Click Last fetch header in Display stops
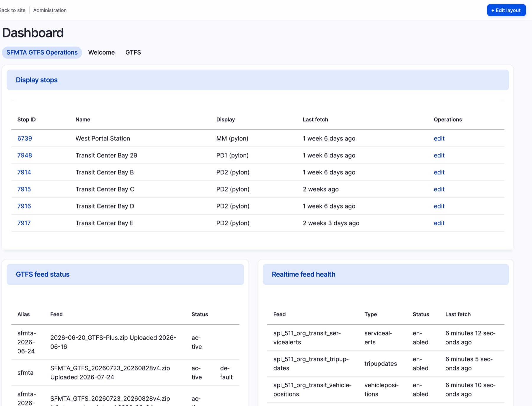532x406 pixels. tap(315, 120)
